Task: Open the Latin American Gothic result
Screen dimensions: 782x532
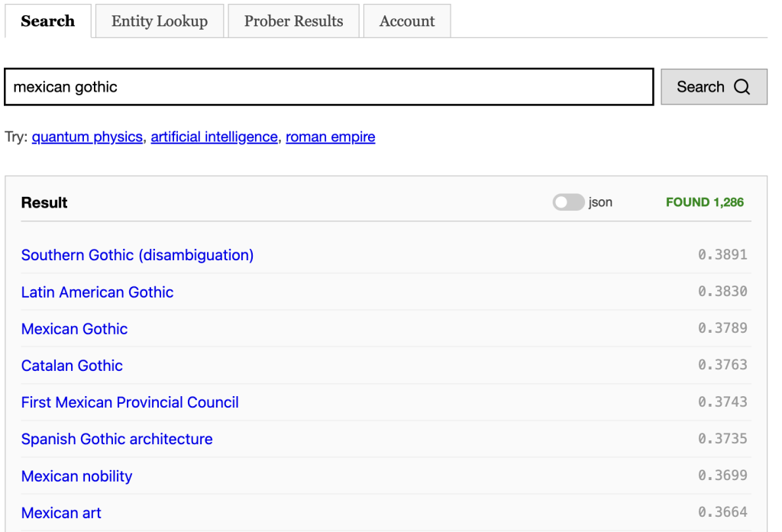Action: pos(97,292)
